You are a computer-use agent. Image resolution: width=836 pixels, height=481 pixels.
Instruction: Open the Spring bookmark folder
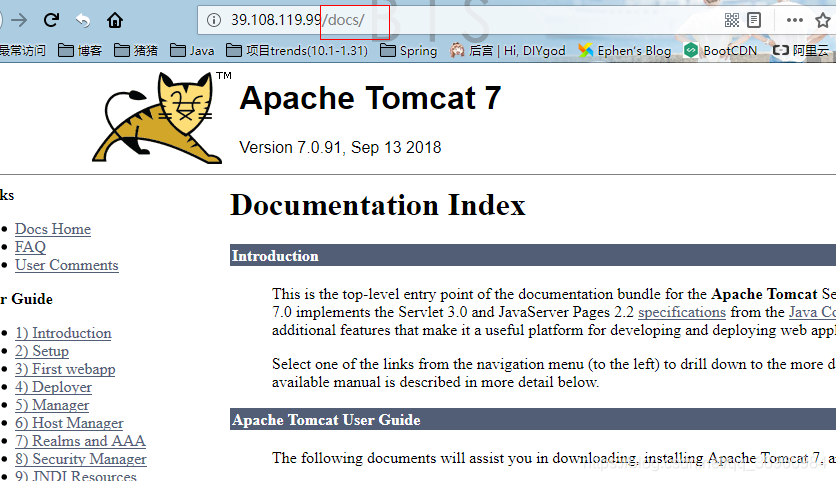click(x=408, y=51)
